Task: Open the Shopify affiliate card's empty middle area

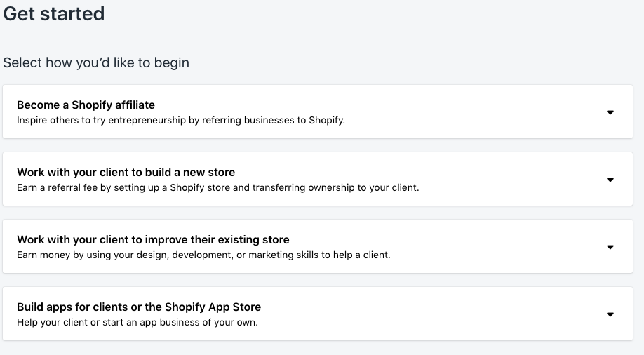Action: coord(477,112)
